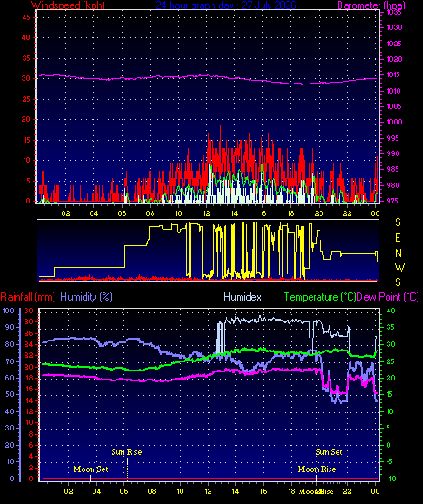Click the 975 barometer scale value
The width and height of the screenshot is (423, 504).
[x=392, y=201]
